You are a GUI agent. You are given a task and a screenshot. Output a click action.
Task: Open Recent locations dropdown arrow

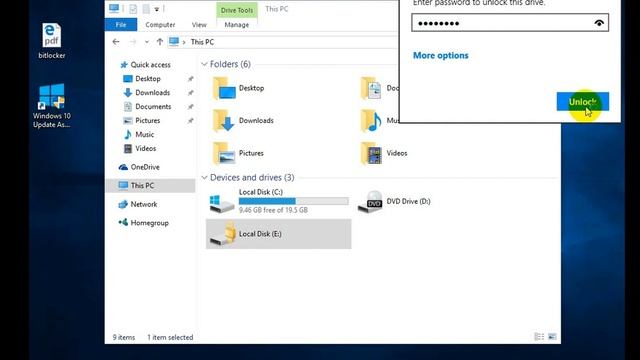pos(147,42)
